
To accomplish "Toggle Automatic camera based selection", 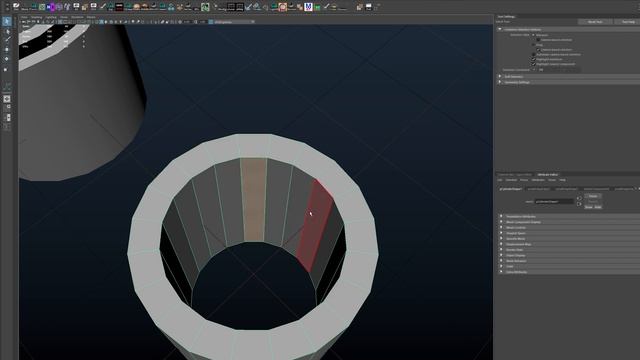I will [533, 54].
